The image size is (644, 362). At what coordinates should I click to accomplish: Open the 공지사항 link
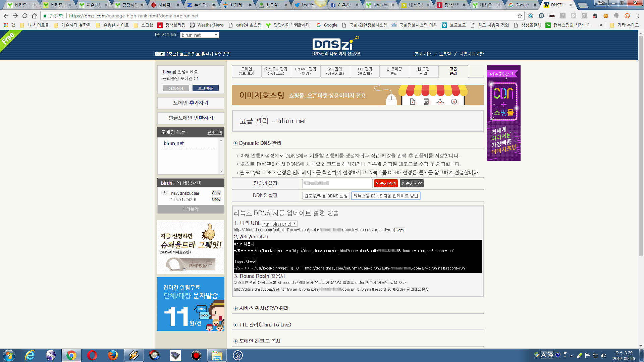pyautogui.click(x=422, y=54)
